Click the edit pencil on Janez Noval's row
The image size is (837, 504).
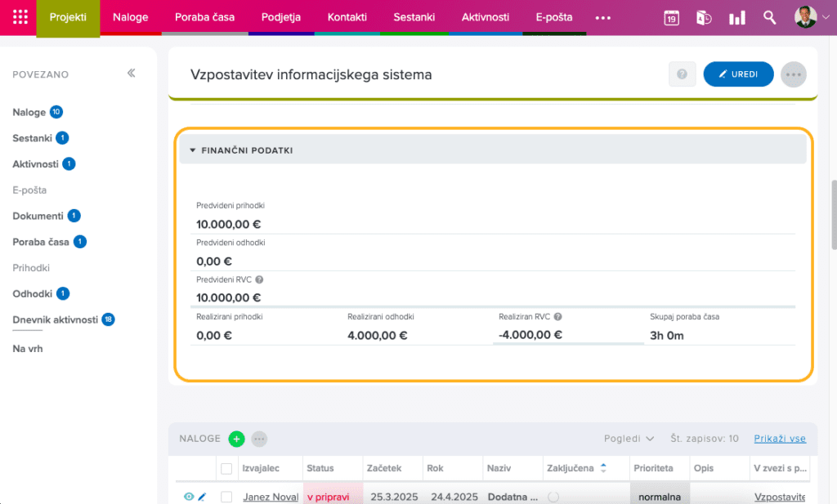click(203, 496)
